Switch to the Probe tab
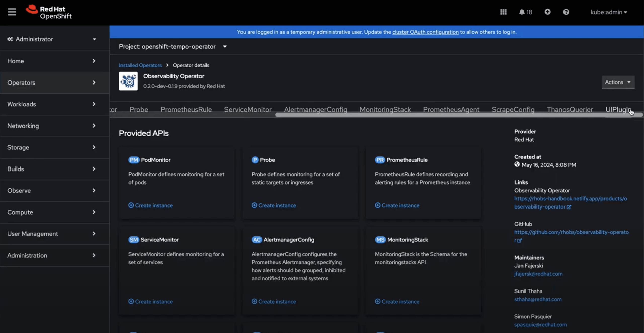 click(x=139, y=109)
